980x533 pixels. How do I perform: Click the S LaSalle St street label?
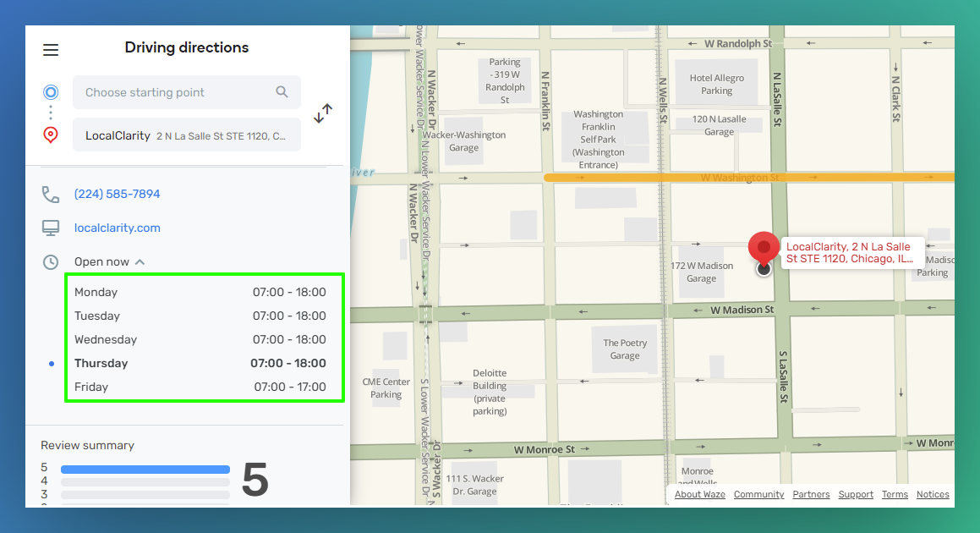[x=784, y=376]
